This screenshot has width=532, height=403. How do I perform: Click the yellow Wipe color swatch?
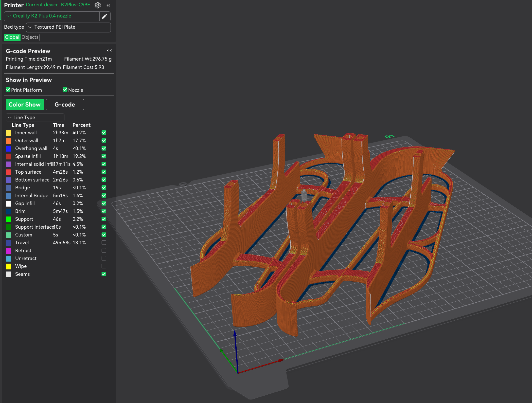coord(9,266)
